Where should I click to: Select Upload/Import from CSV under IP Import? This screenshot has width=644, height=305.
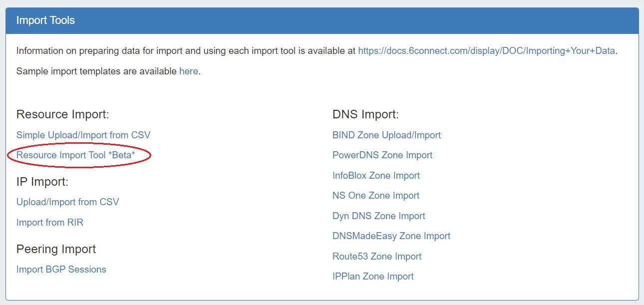tap(68, 202)
